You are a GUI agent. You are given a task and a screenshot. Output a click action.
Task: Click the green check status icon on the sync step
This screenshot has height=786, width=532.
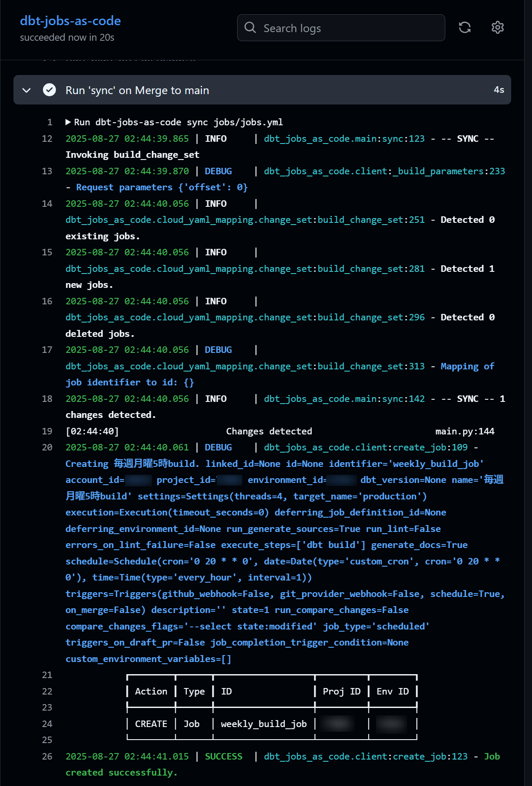(49, 90)
